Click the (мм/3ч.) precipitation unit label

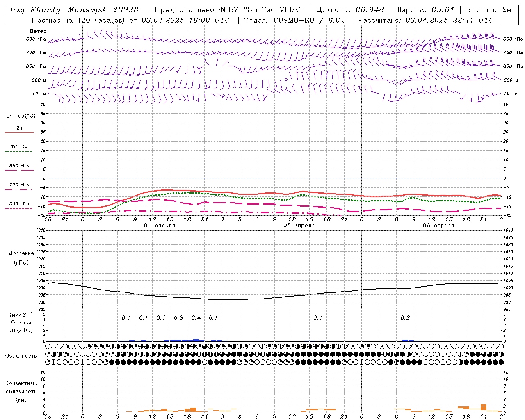[21, 315]
